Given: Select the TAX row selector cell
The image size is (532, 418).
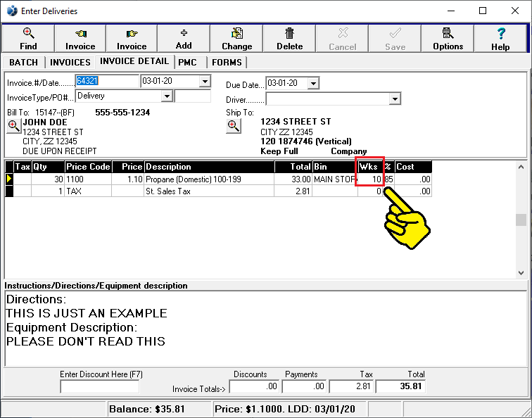Looking at the screenshot, I should click(9, 191).
